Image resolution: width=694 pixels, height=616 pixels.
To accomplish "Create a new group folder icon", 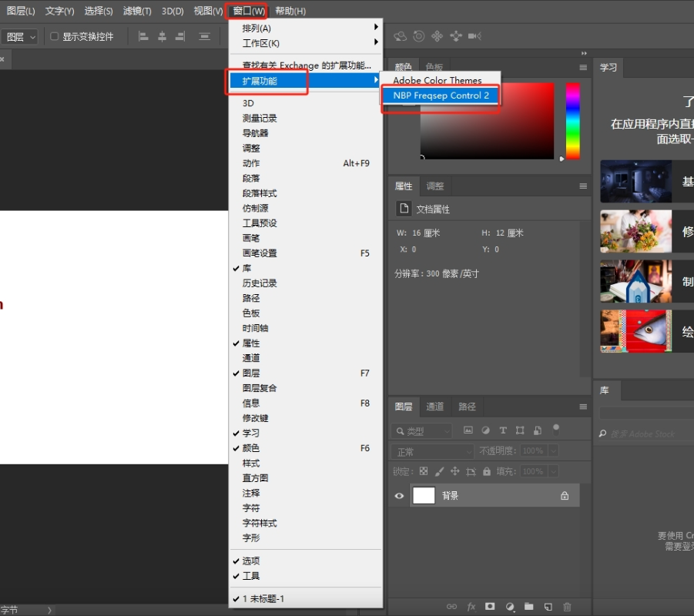I will pos(529,606).
